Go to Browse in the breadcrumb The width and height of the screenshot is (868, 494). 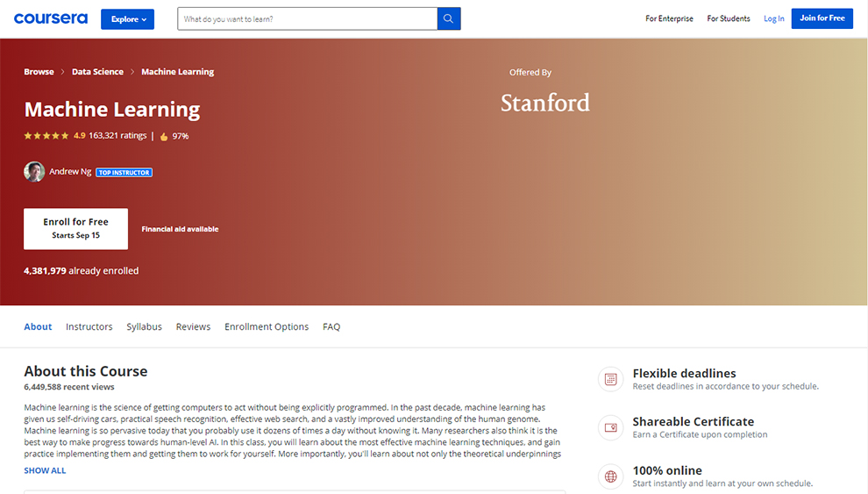(x=39, y=71)
